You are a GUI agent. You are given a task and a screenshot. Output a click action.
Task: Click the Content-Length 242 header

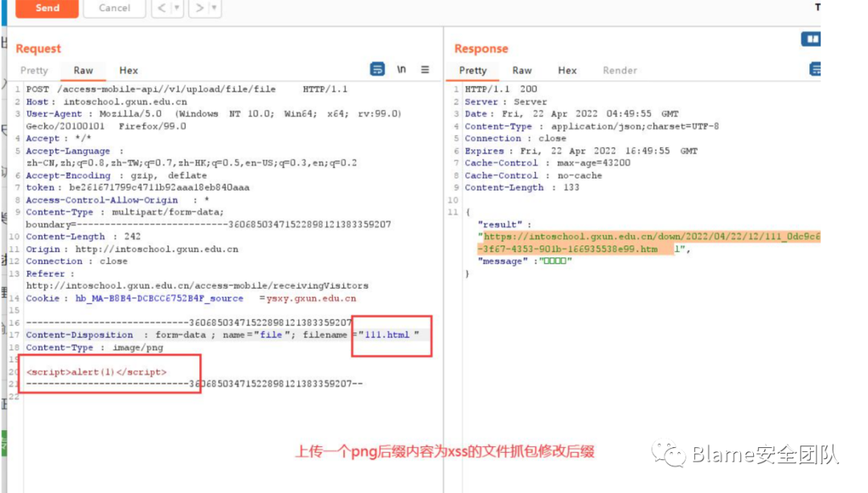83,236
